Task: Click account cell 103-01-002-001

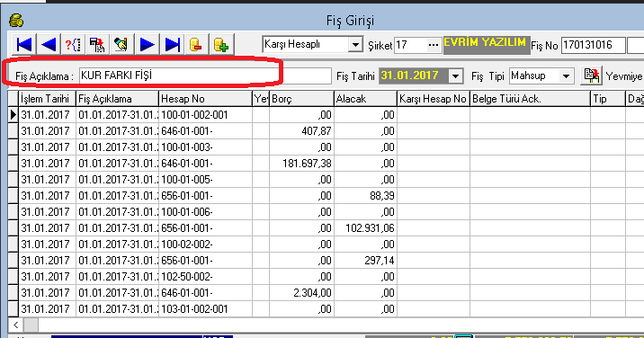Action: [x=205, y=309]
